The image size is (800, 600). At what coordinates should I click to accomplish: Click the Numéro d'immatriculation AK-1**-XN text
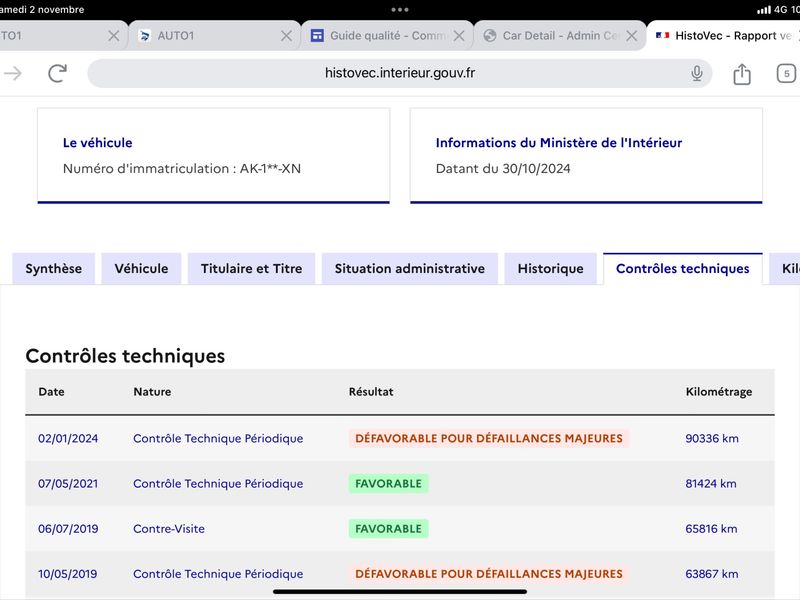182,169
